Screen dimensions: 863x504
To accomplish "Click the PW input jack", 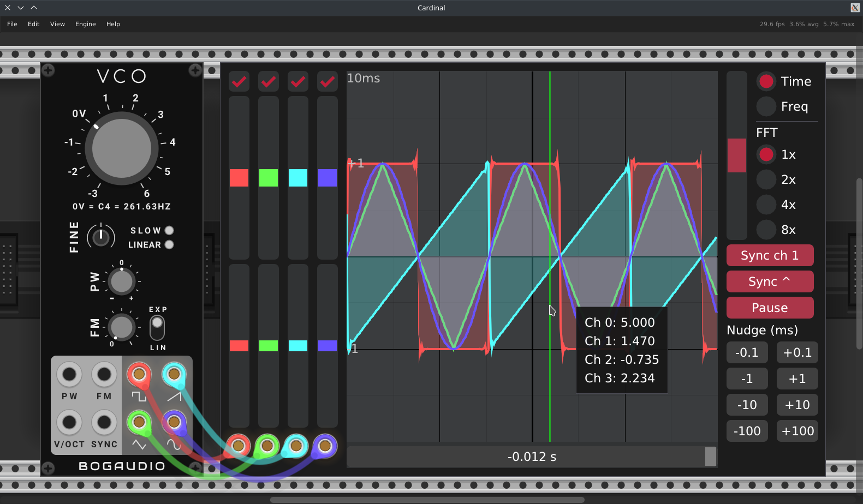I will 69,374.
